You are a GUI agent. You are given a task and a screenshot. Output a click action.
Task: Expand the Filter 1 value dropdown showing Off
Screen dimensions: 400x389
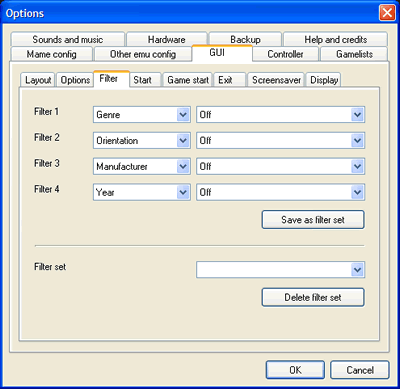pos(280,115)
